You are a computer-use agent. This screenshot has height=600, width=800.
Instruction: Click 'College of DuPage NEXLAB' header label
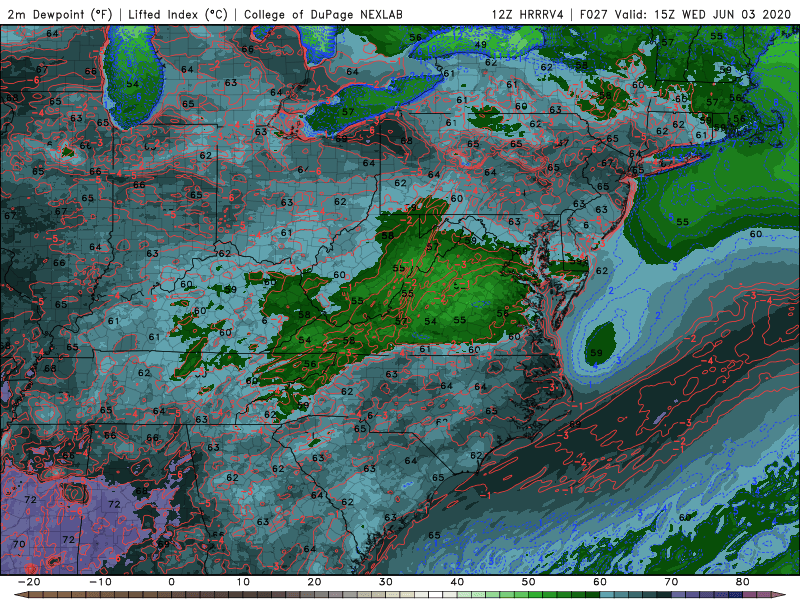[x=323, y=14]
